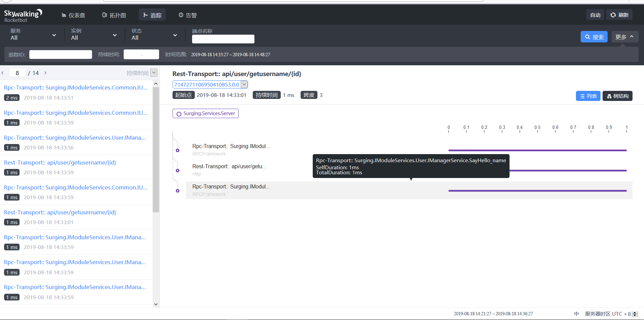Select the highlighted bottom Rpc-Transport span row
Screen dimensions: 644x320
click(x=409, y=190)
